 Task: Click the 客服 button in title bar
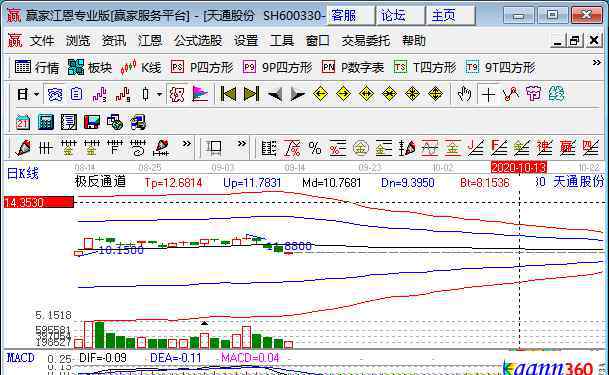coord(350,16)
